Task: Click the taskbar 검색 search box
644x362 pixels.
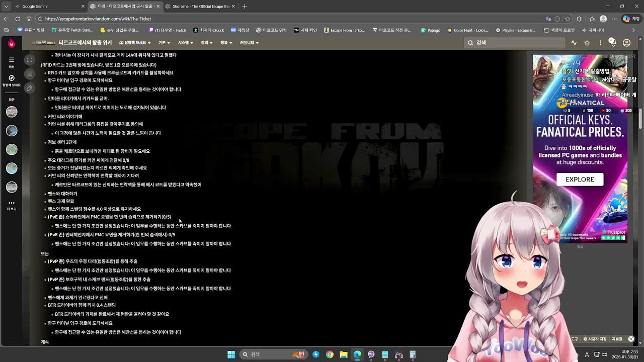Action: (273, 354)
